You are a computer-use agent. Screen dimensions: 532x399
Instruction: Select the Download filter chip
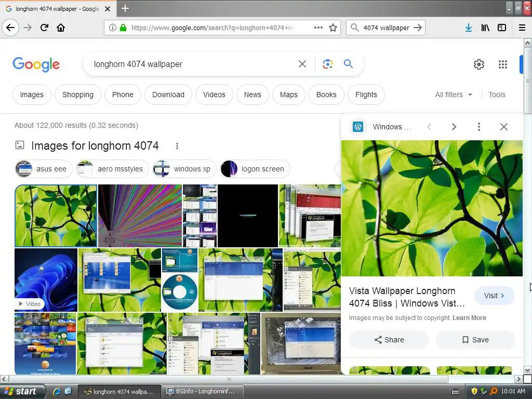168,95
